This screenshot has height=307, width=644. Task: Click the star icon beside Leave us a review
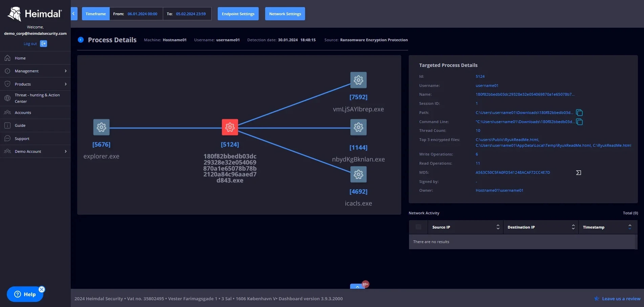pyautogui.click(x=597, y=299)
